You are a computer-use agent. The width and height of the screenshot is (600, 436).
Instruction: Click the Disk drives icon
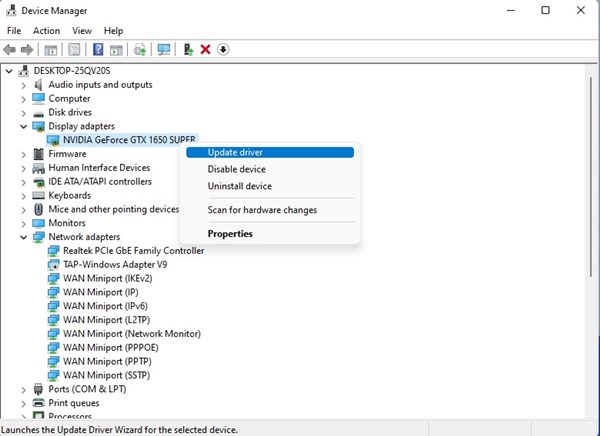coord(38,113)
